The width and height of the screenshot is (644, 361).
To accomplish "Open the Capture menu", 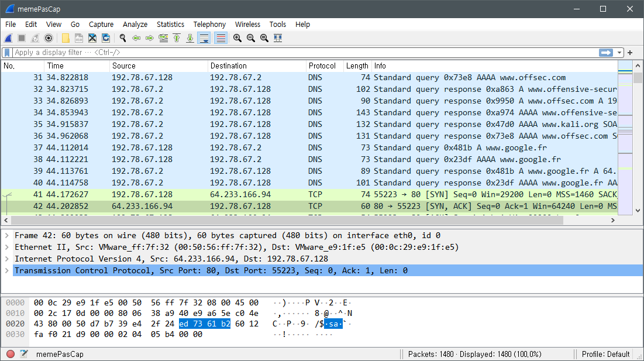I will 101,24.
